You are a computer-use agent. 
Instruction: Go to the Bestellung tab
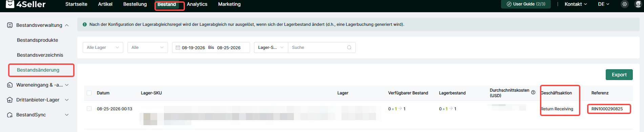pyautogui.click(x=135, y=4)
